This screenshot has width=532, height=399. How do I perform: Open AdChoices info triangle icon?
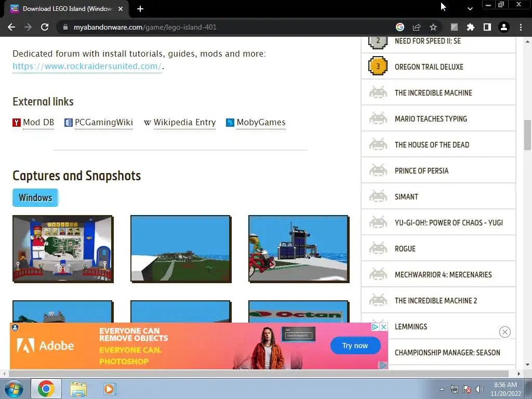375,327
